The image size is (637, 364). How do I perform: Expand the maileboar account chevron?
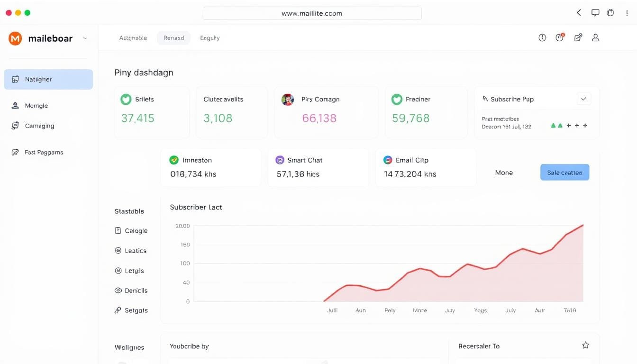[x=85, y=38]
